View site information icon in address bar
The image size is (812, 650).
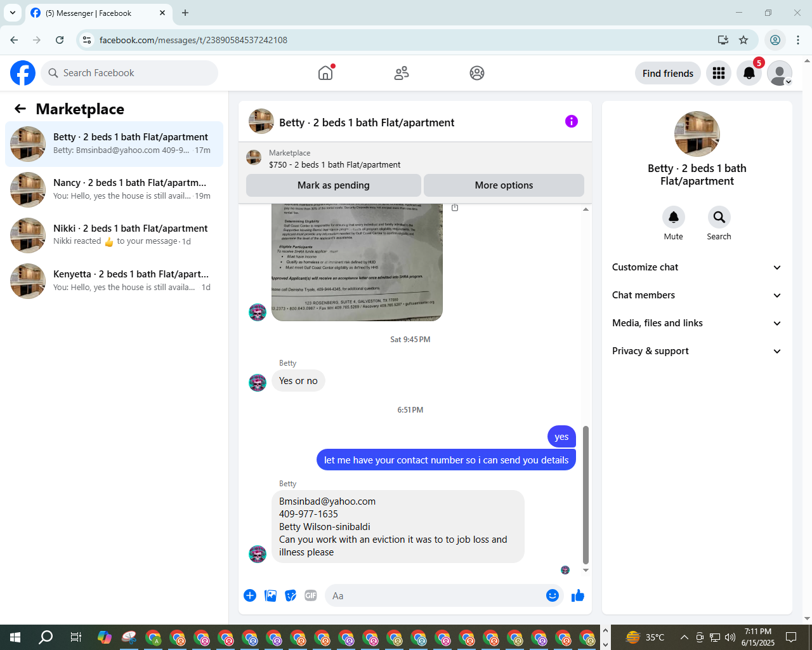pos(87,40)
